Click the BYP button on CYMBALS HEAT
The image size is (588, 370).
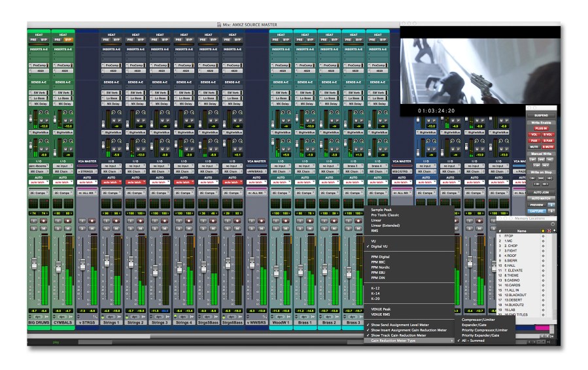(69, 39)
